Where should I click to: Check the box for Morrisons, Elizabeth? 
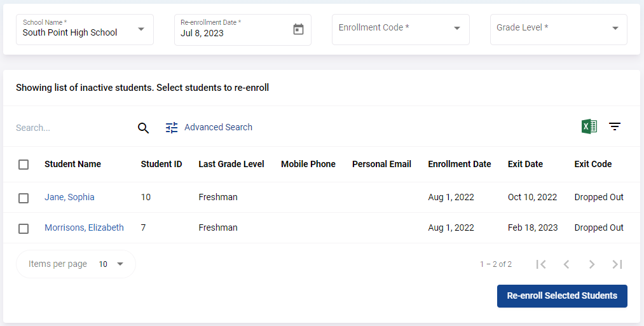[24, 229]
